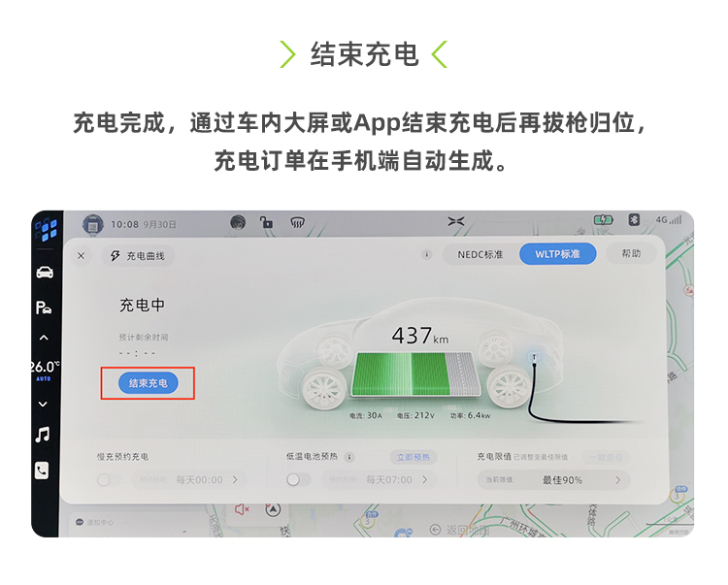Open the car settings icon in sidebar
728x585 pixels.
(x=45, y=272)
